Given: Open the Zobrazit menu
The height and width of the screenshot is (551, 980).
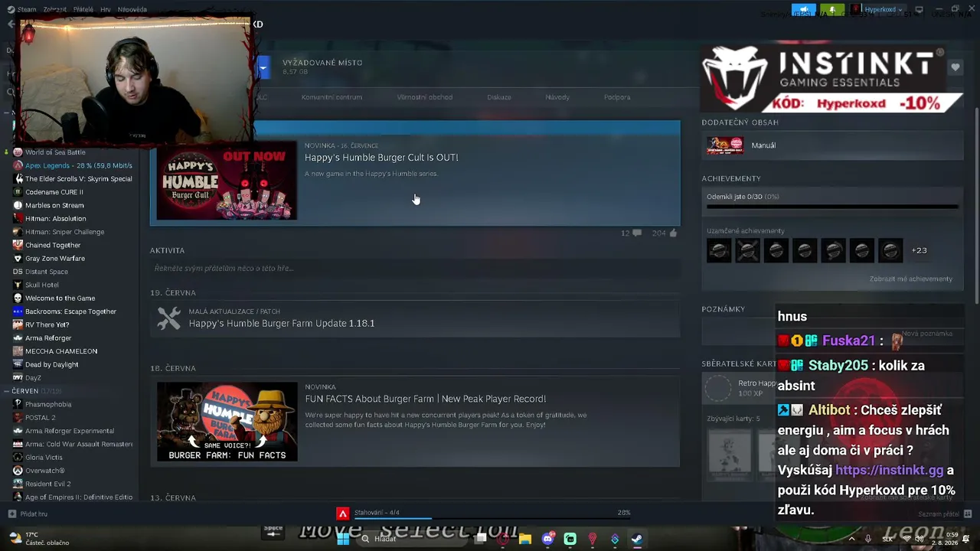Looking at the screenshot, I should coord(55,10).
